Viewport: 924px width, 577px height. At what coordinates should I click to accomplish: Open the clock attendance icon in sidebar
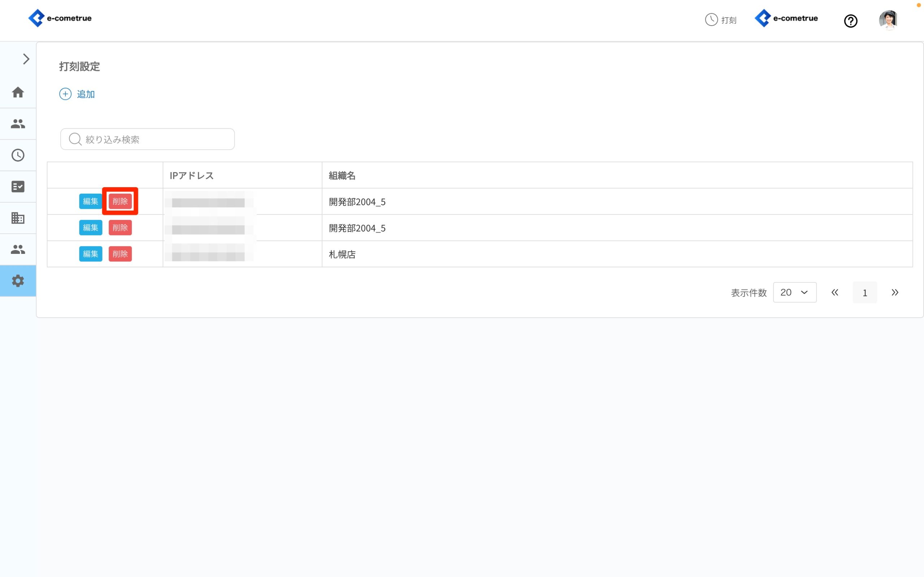[x=18, y=155]
